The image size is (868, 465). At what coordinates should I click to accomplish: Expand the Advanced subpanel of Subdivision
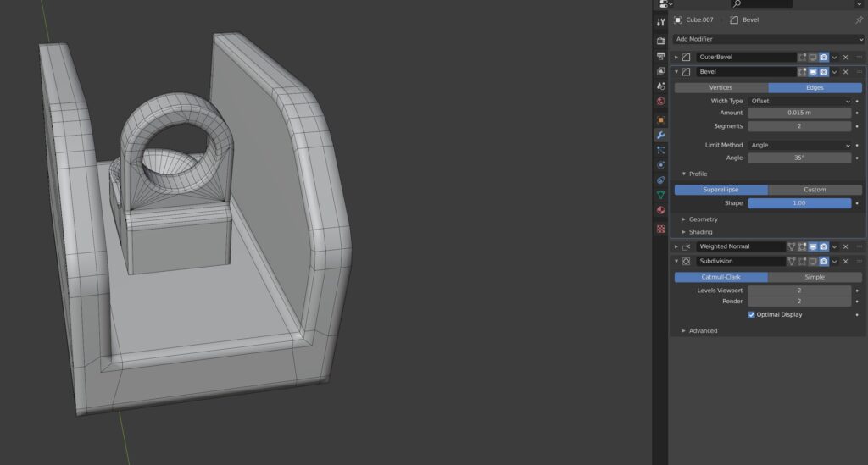(x=684, y=330)
